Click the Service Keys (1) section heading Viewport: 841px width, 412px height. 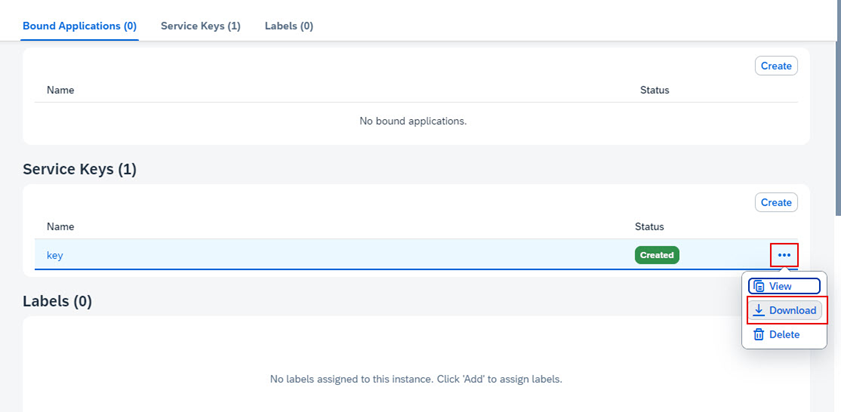point(80,170)
